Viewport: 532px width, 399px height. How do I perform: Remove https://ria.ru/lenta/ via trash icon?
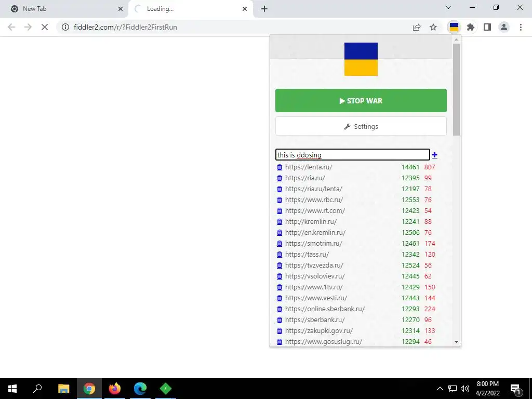(280, 189)
